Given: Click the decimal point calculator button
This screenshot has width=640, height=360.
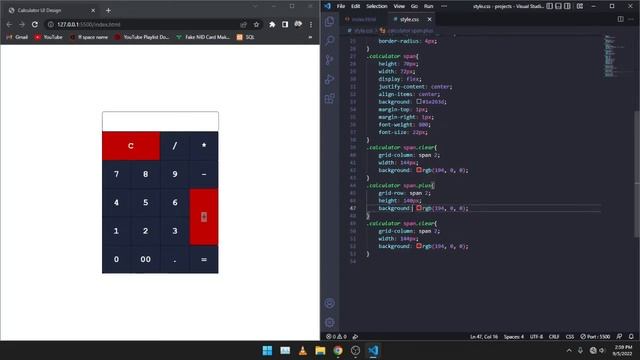Looking at the screenshot, I should tap(175, 260).
